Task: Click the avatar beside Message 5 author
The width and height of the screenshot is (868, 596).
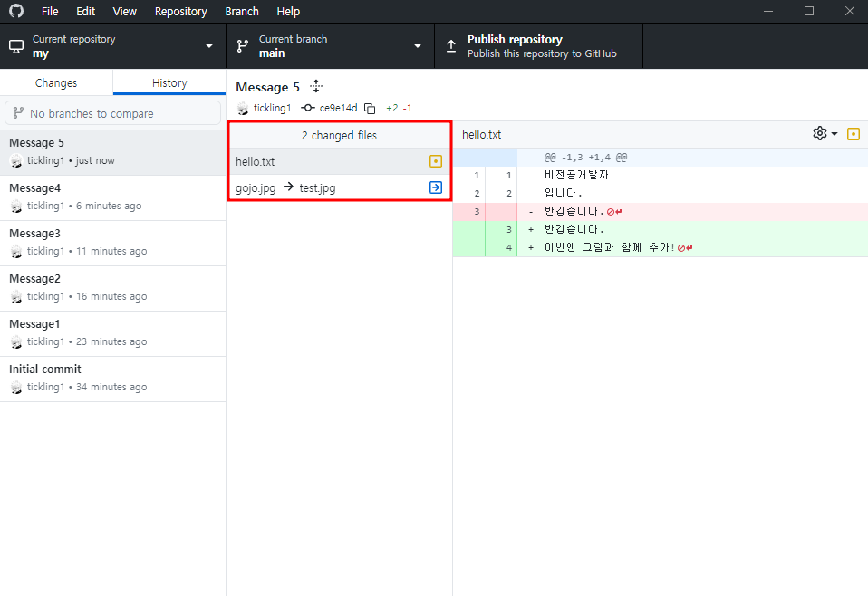Action: 16,161
